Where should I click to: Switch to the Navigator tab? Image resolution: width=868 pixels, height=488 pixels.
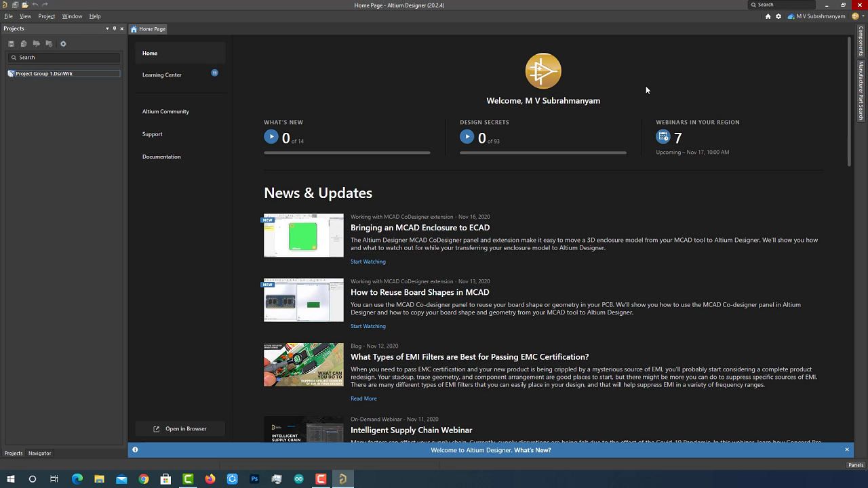click(x=39, y=453)
